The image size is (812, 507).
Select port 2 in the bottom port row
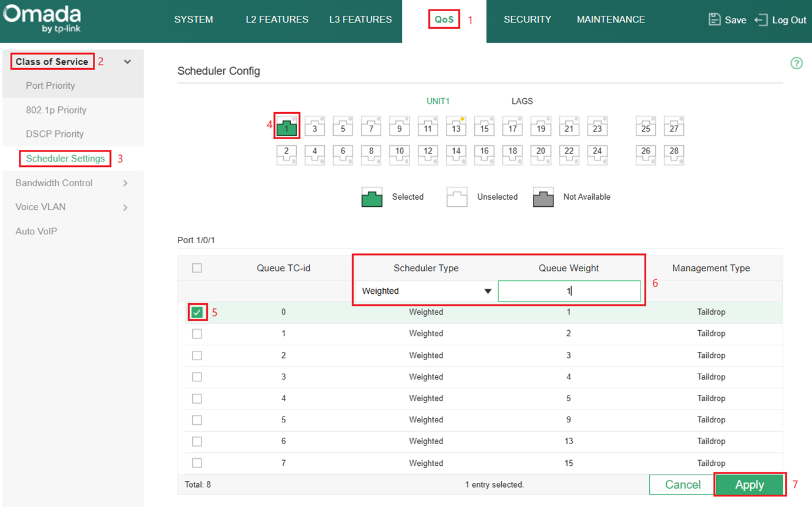click(286, 155)
